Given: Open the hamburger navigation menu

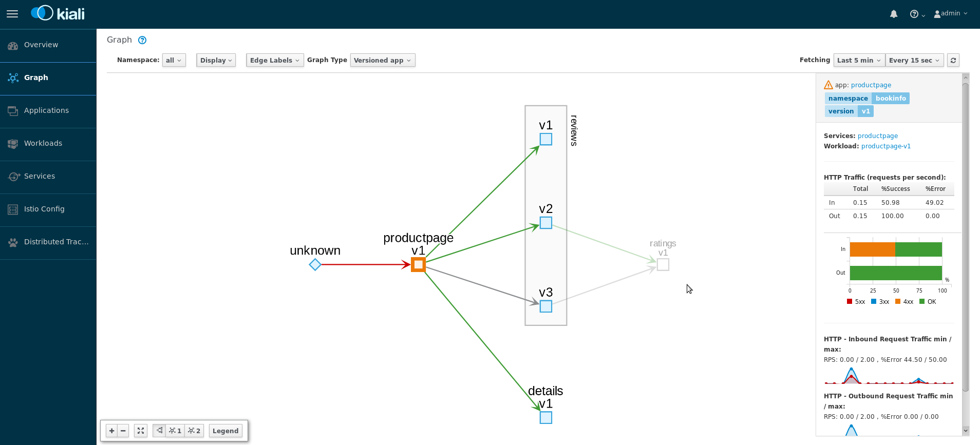Looking at the screenshot, I should 12,14.
